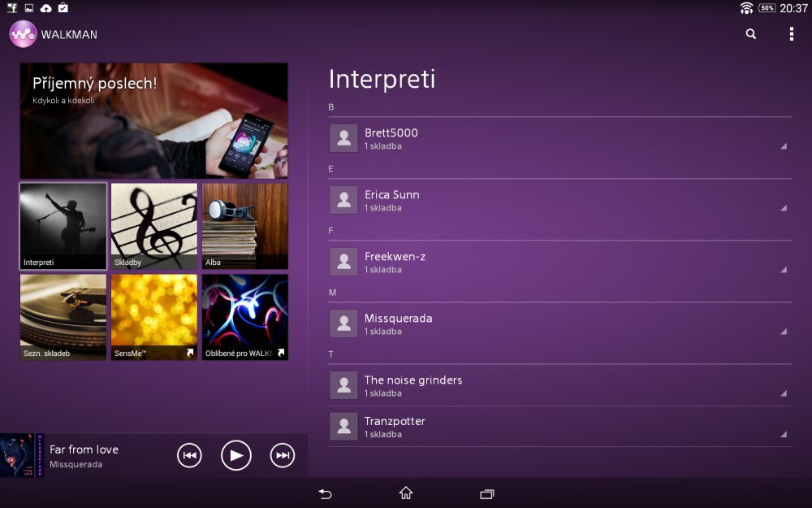Open the Alba tile
Image resolution: width=812 pixels, height=508 pixels.
244,226
